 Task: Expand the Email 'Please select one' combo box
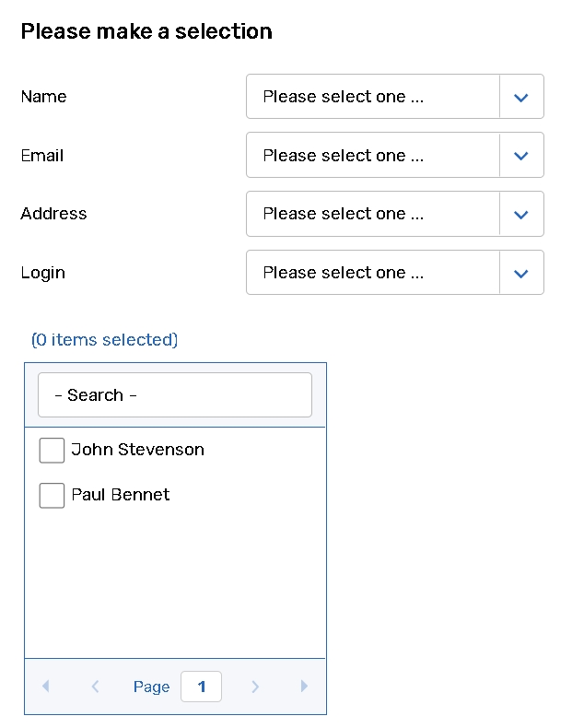click(372, 156)
